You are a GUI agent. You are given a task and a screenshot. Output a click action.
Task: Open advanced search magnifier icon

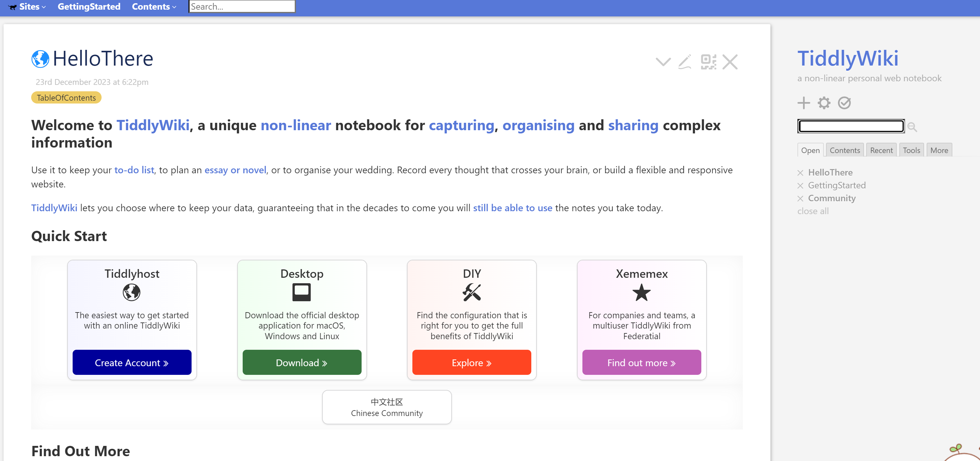pos(912,127)
